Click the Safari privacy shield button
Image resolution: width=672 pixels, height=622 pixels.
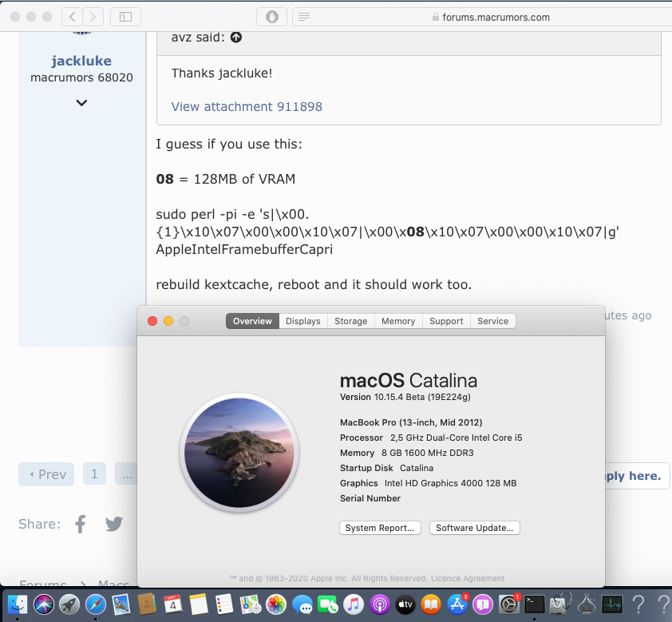click(271, 17)
